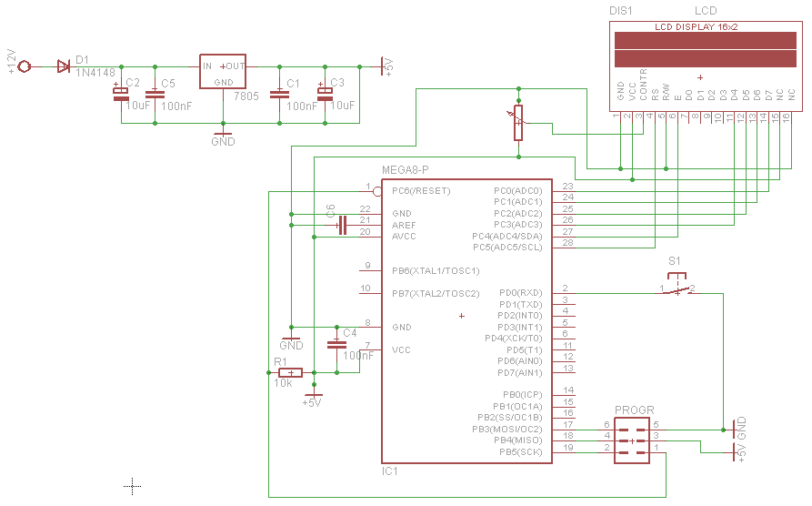812x506 pixels.
Task: Select the C6 capacitor on AREF
Action: pyautogui.click(x=341, y=225)
